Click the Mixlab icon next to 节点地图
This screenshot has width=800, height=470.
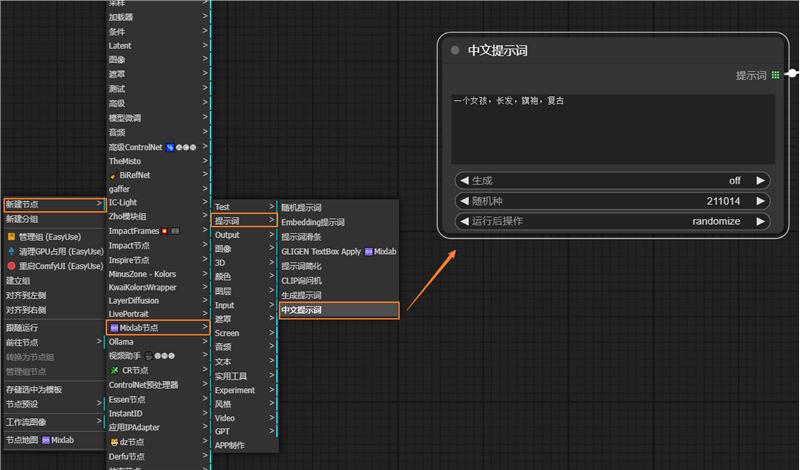click(45, 439)
